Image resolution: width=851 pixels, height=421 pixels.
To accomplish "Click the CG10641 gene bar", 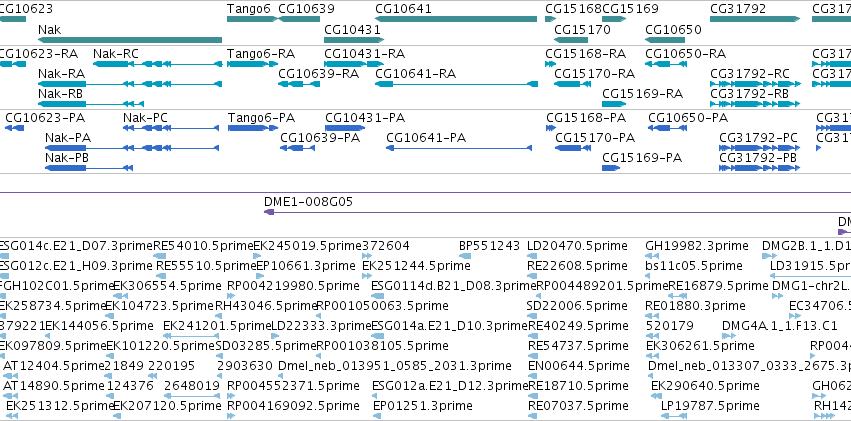I will tap(456, 19).
